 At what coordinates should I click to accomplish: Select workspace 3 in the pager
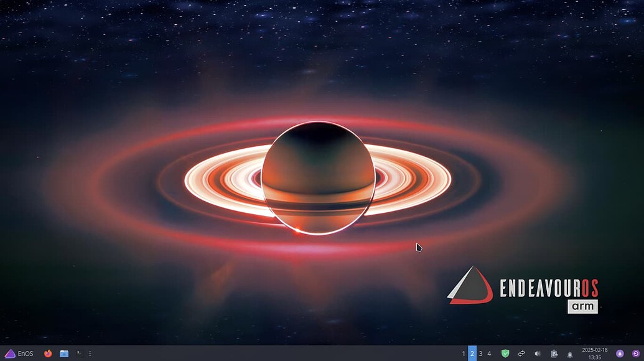[x=480, y=353]
